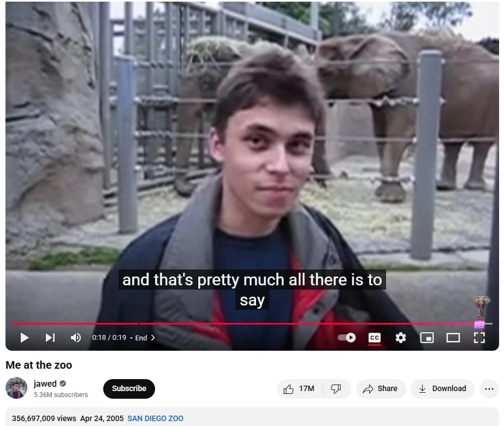Play the video
This screenshot has width=504, height=426.
point(25,338)
